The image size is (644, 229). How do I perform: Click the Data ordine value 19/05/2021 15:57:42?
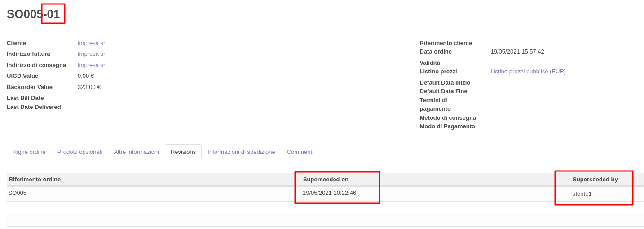[x=517, y=52]
